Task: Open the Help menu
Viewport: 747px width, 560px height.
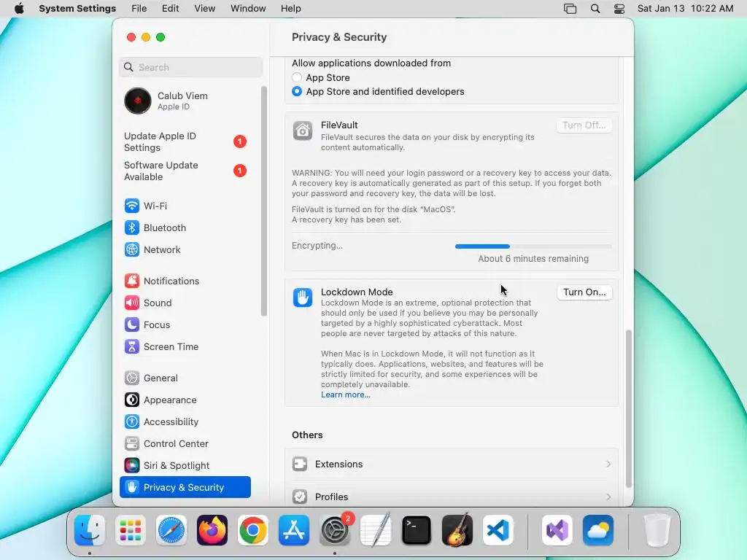Action: pos(290,9)
